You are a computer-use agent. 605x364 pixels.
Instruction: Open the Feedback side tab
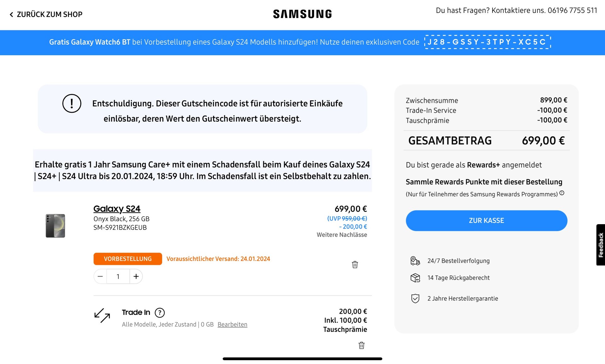(601, 245)
